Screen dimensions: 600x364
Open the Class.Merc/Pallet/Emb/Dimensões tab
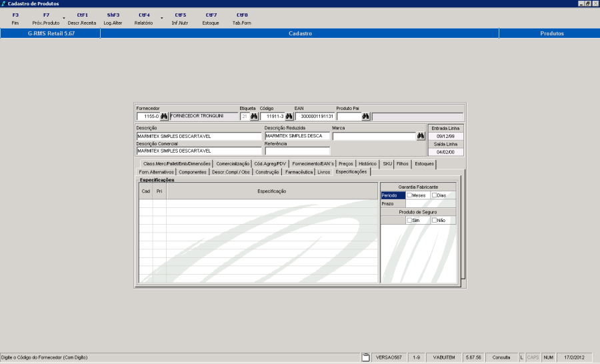(177, 164)
